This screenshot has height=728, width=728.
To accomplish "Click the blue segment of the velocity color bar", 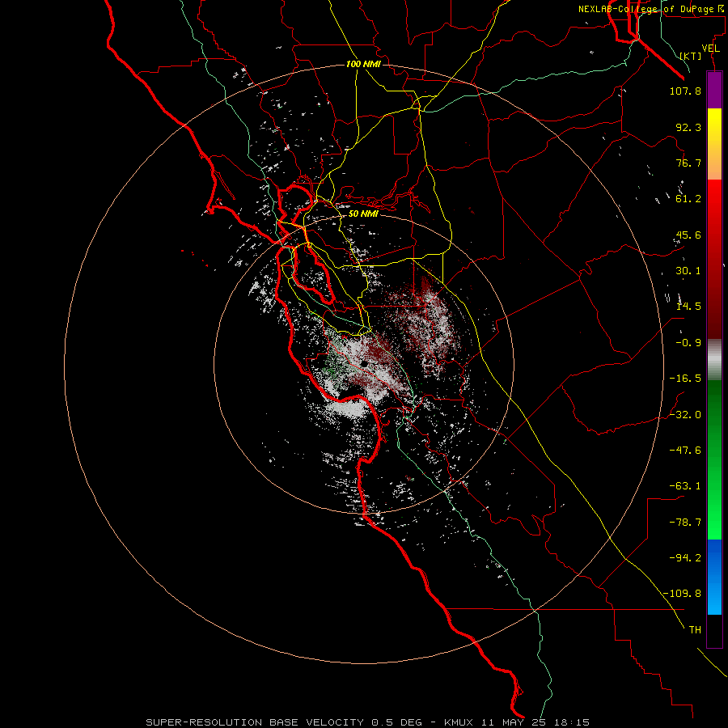I will [x=714, y=577].
